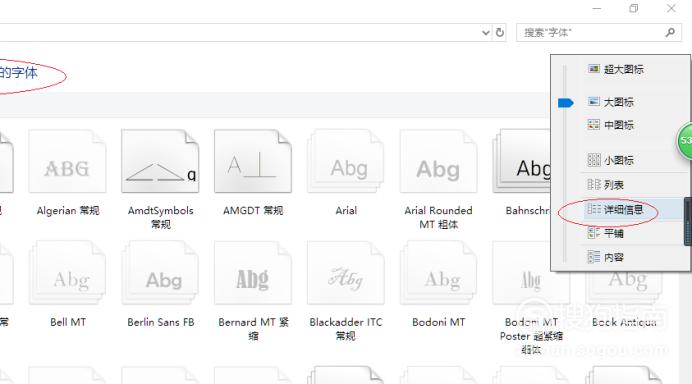
Task: Select the Bahnschrift font icon
Action: (522, 162)
